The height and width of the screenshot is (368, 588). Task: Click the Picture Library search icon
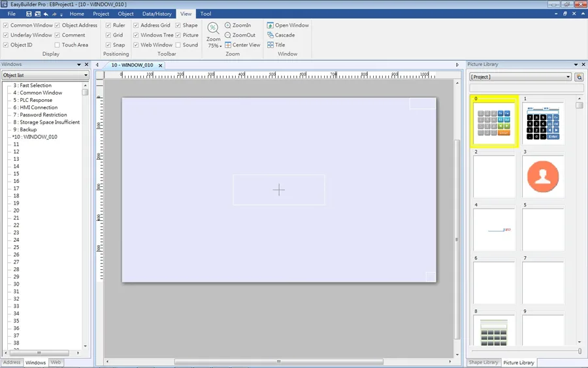point(579,77)
